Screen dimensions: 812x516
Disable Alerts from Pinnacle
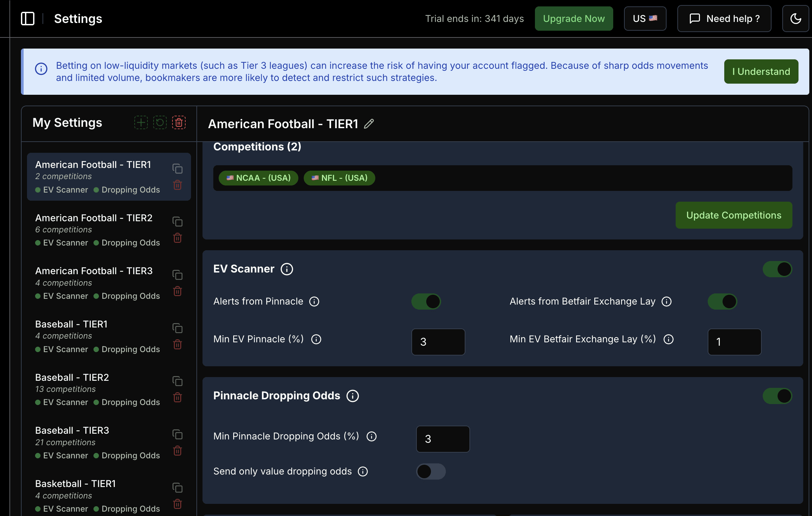pyautogui.click(x=426, y=302)
